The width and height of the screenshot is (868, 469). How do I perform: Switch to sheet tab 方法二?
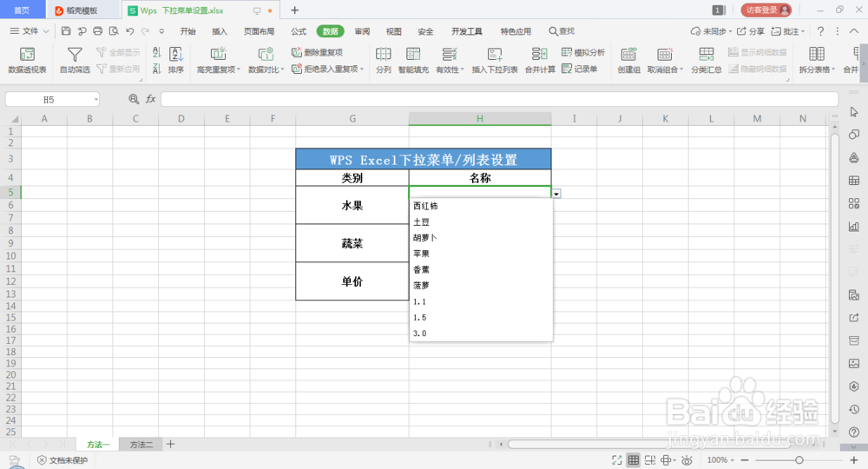click(x=141, y=444)
